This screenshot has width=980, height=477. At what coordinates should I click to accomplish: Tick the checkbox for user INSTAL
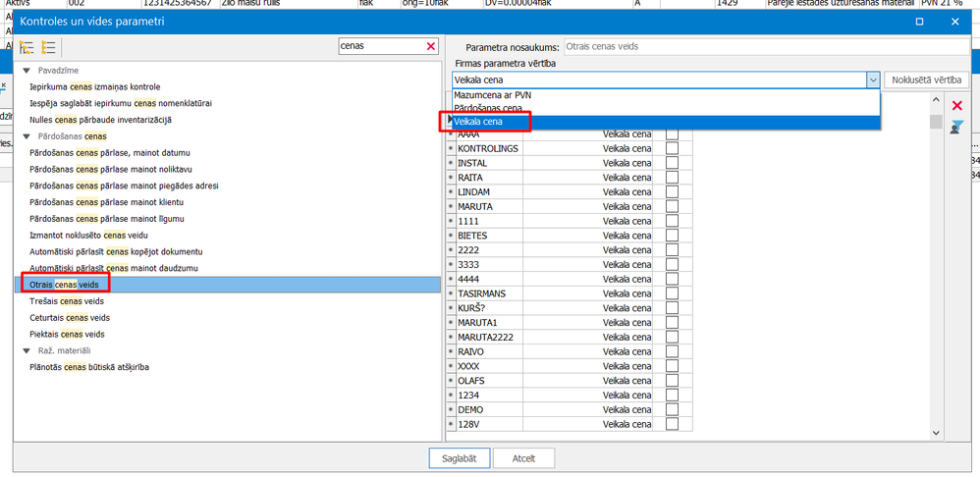(x=672, y=163)
